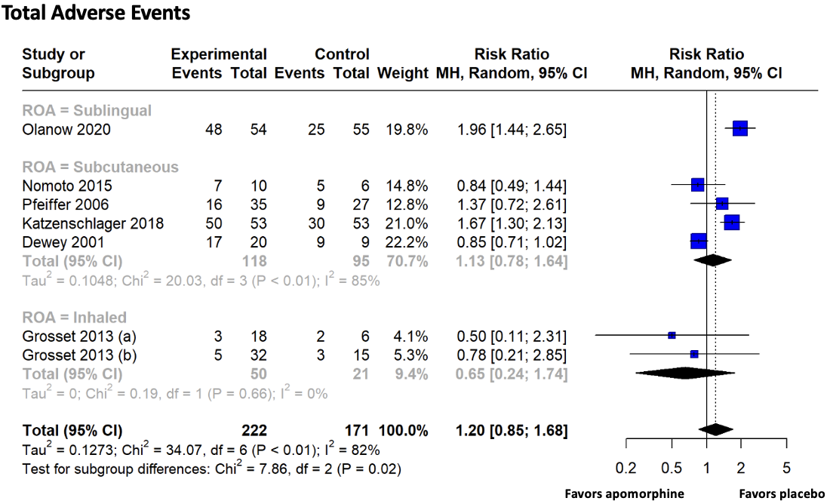Click the Favors placebo axis label
830x504 pixels.
coord(780,493)
